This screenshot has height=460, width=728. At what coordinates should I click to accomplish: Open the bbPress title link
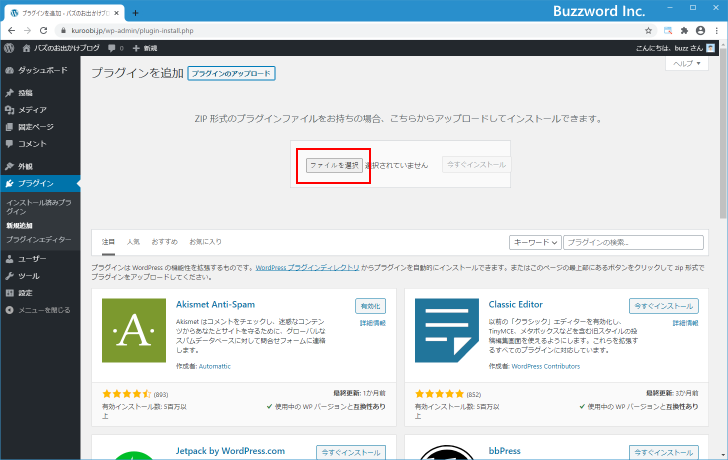click(505, 451)
